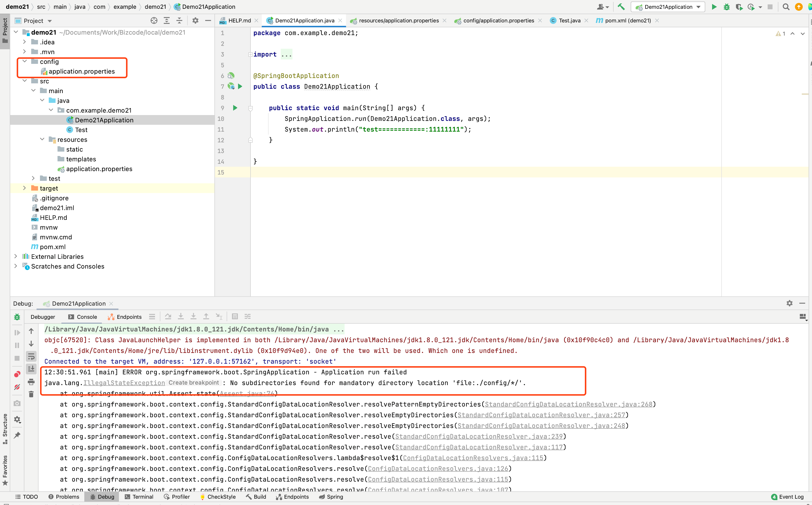Toggle fold marker on import line
The width and height of the screenshot is (812, 505).
pyautogui.click(x=250, y=54)
